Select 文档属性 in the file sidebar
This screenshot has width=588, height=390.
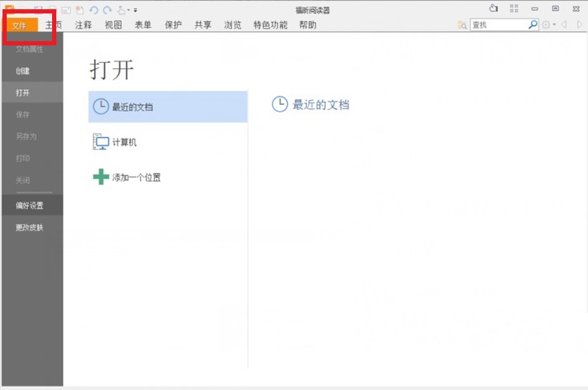tap(32, 50)
